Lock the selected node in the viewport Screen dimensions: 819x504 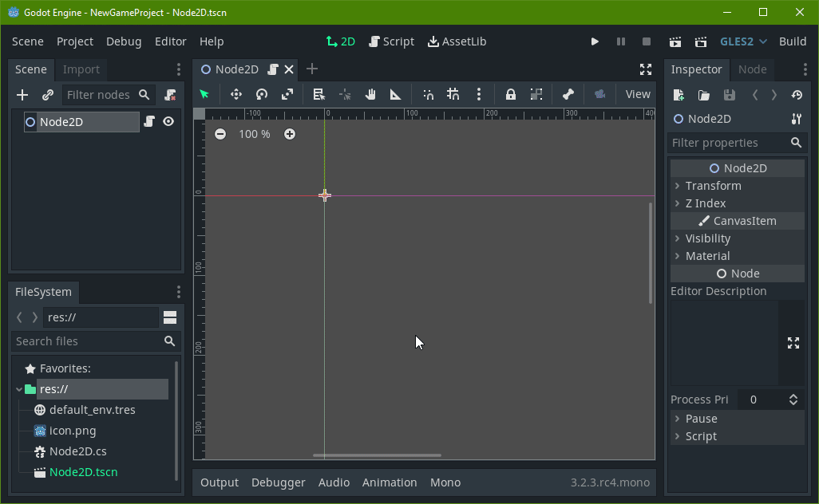click(510, 94)
